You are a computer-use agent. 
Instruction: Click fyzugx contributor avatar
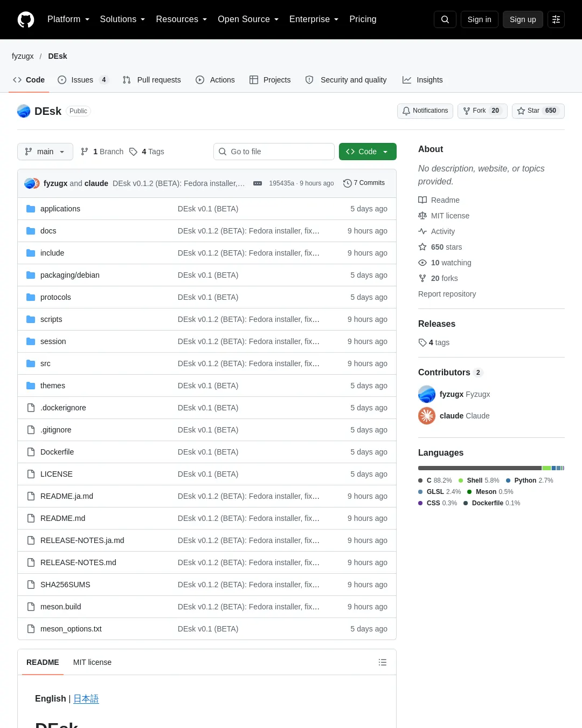[427, 394]
